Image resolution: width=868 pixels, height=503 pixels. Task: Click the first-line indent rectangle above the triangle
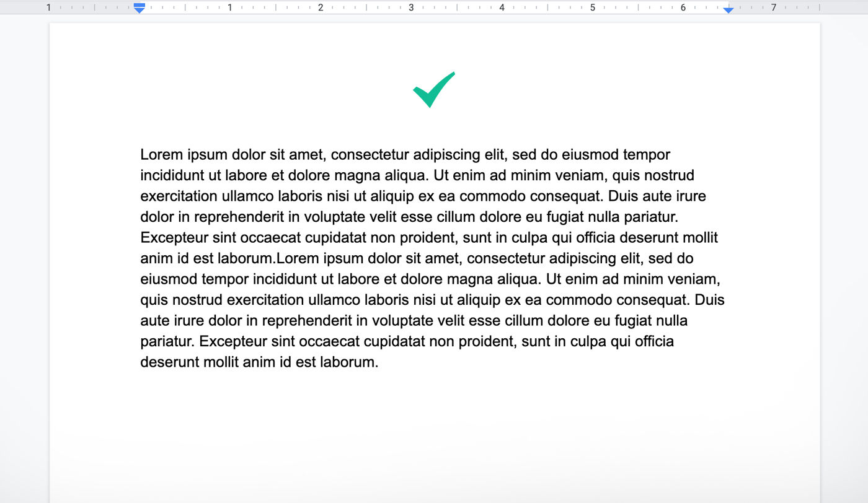point(139,5)
